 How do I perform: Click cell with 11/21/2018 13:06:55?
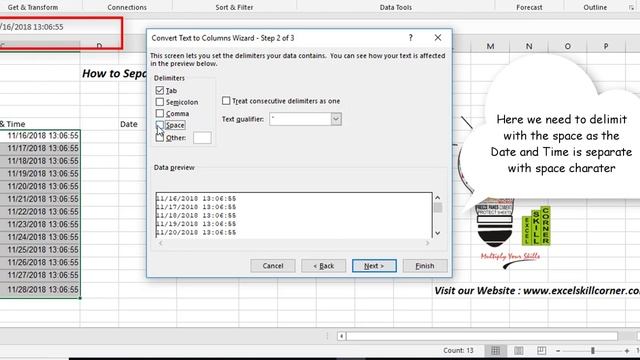pyautogui.click(x=40, y=199)
